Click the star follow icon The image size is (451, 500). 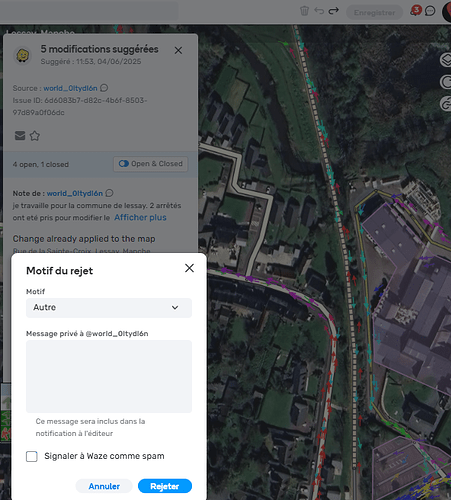(x=35, y=136)
